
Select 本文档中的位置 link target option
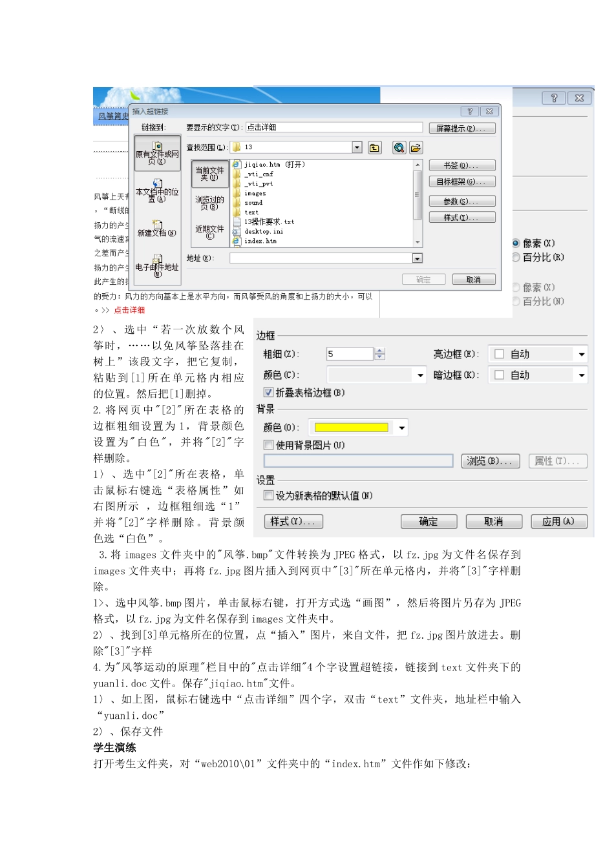point(157,191)
